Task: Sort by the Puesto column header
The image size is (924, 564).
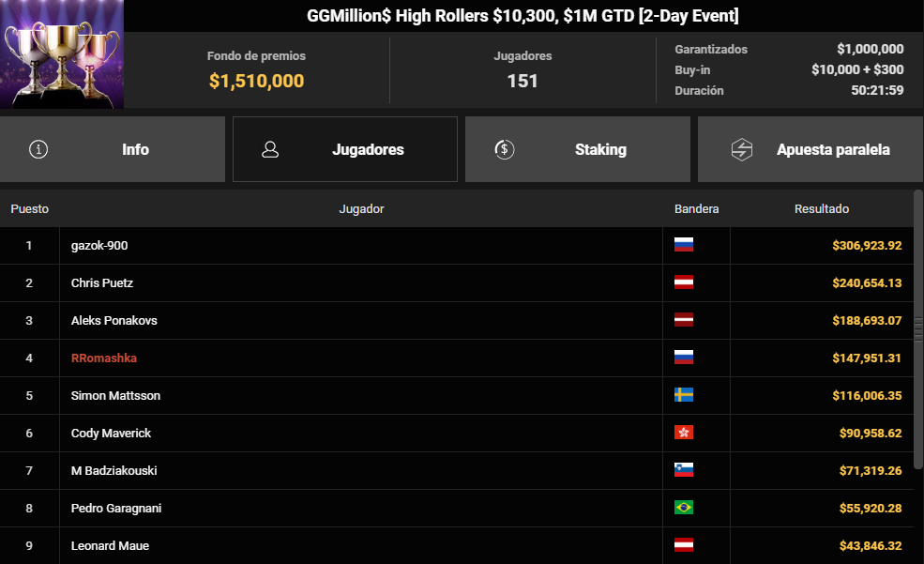Action: [29, 208]
